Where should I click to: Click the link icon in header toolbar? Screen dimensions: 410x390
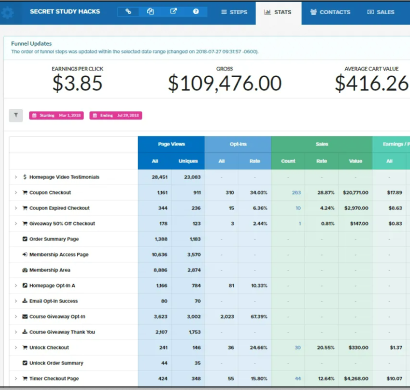coord(128,12)
